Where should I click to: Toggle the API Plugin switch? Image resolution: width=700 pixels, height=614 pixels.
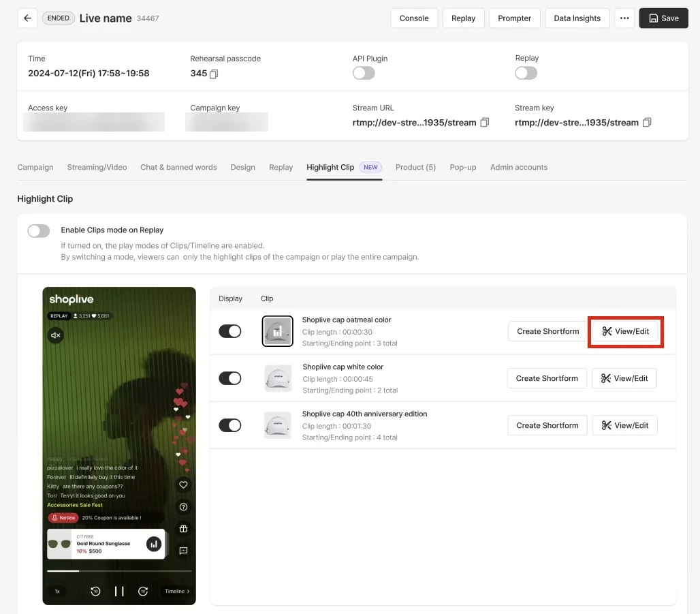coord(364,73)
